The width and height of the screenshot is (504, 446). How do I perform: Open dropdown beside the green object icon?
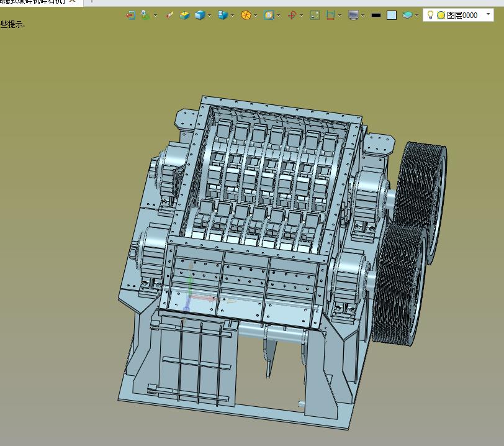click(x=156, y=16)
